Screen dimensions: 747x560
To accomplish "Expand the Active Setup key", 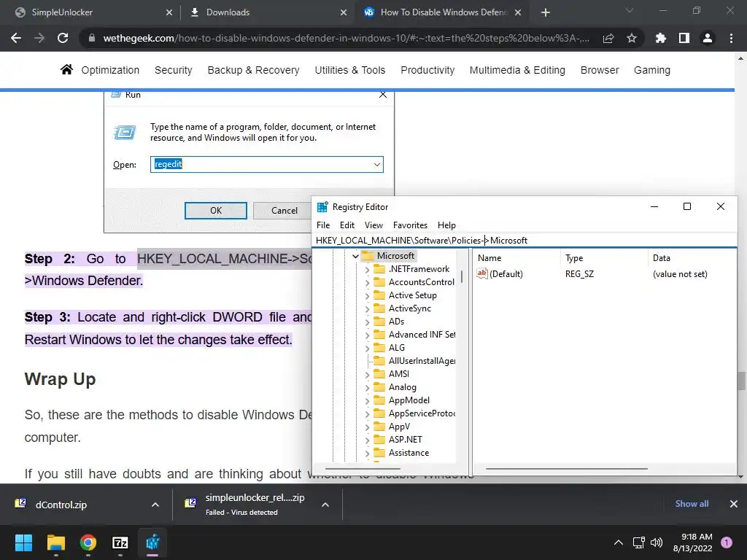I will click(x=367, y=296).
